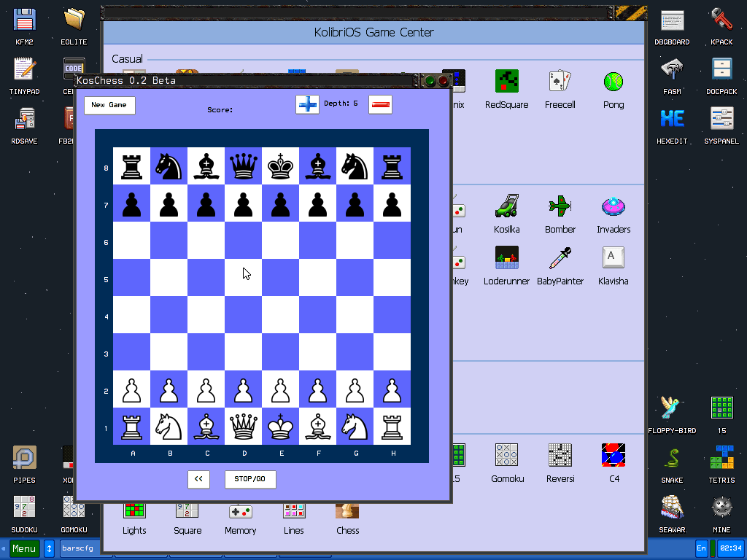Start a New Game in KosChess
The height and width of the screenshot is (560, 747).
coord(110,105)
